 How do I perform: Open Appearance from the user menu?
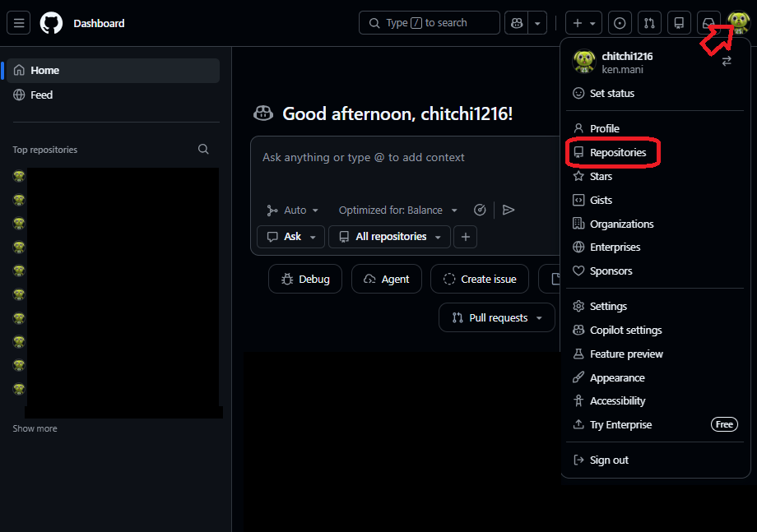tap(655, 377)
